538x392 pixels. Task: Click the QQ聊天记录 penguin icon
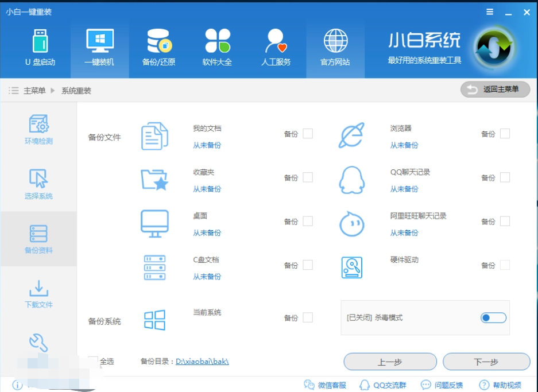click(352, 180)
